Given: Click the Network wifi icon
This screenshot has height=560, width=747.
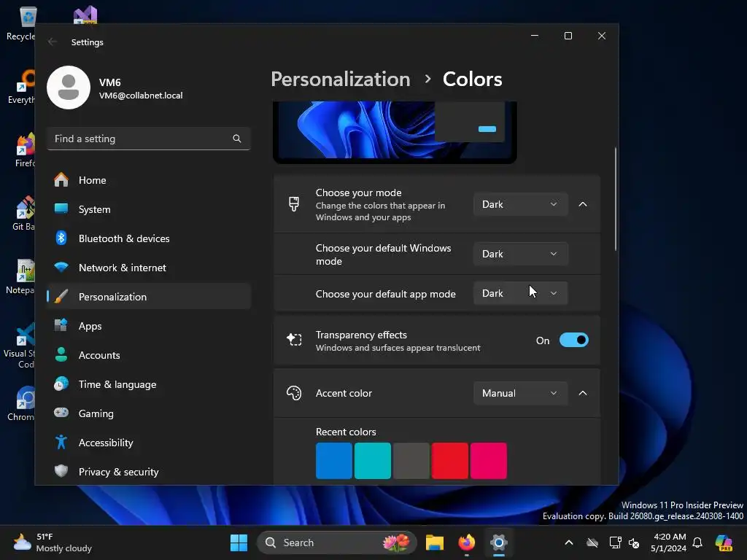Looking at the screenshot, I should click(61, 267).
